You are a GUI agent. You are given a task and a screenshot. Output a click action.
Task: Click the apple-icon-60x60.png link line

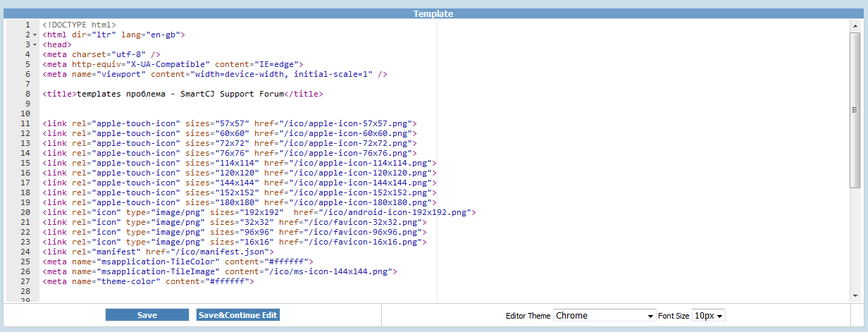coord(230,133)
